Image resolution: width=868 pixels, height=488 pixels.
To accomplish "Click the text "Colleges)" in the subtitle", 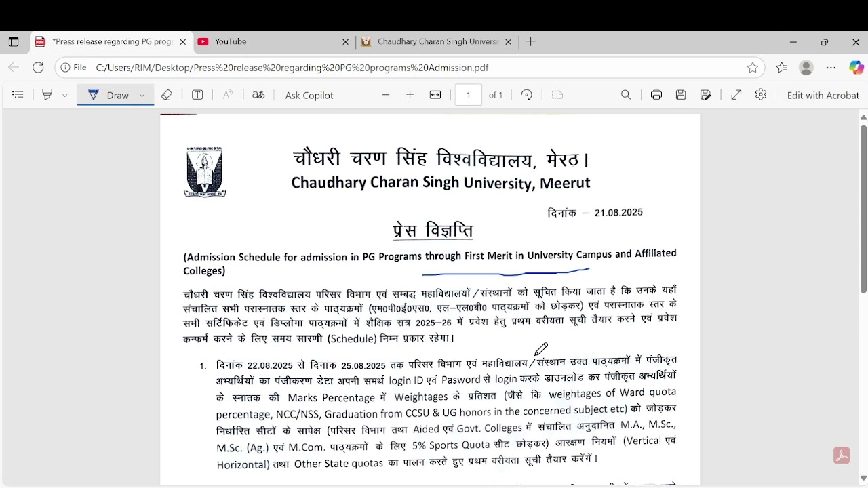I will click(204, 271).
